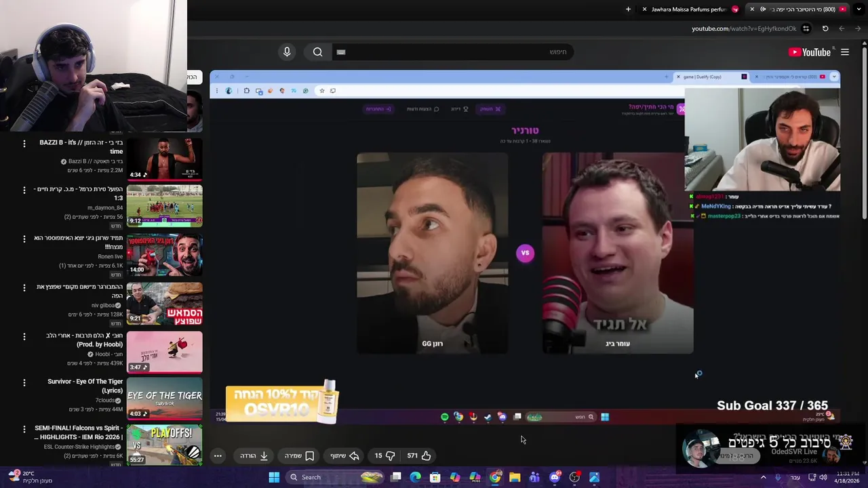
Task: Close the YouTube (800) tab
Action: coord(751,9)
